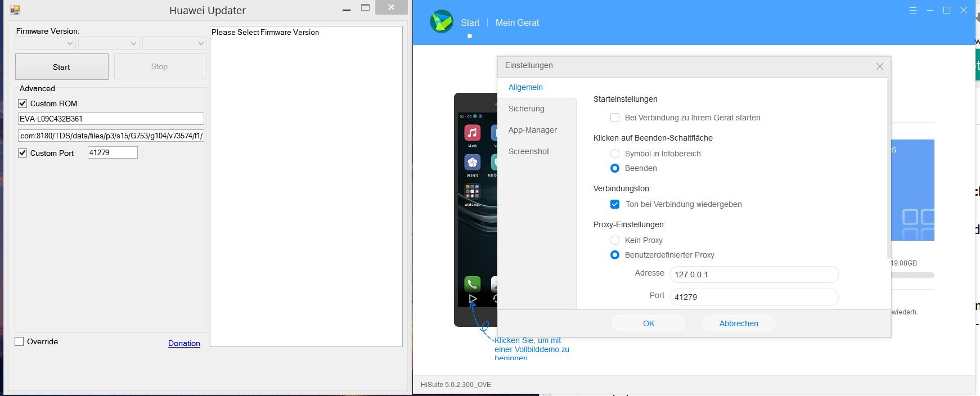Confirm settings with the OK button
This screenshot has width=980, height=396.
point(649,323)
